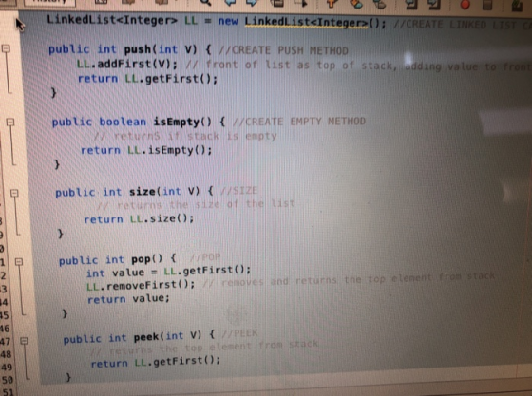Click the comment 'front of list as top of stack'
Screen dimensions: 532x396
292,65
